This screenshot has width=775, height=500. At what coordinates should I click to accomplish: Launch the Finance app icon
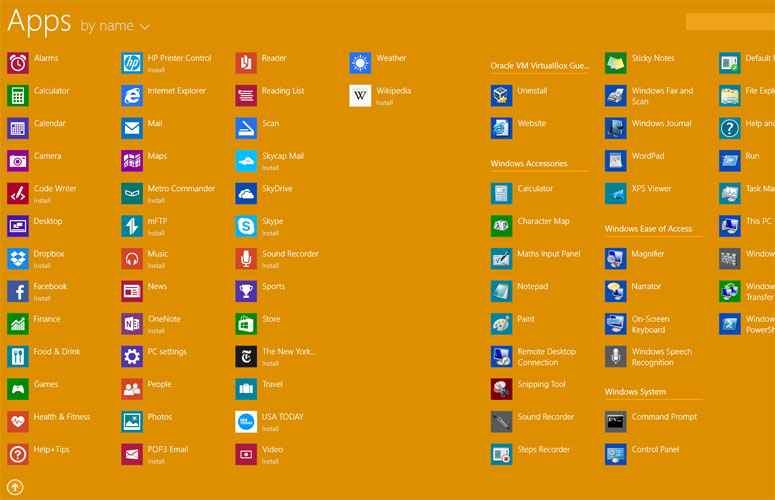pos(18,324)
